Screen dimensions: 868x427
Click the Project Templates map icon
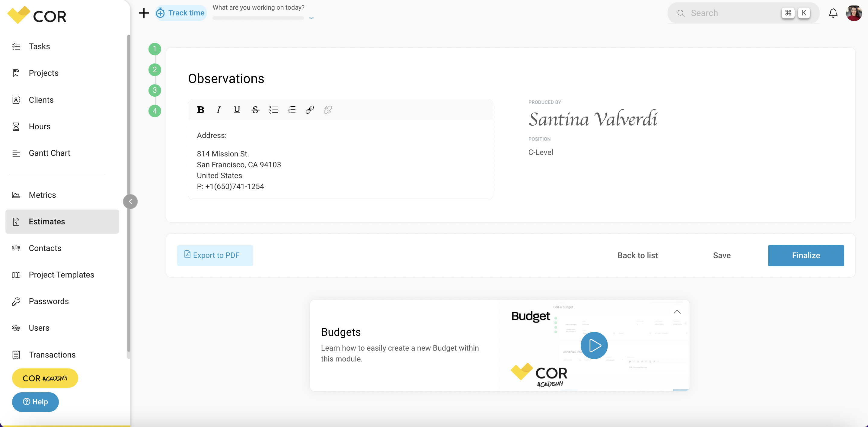(16, 275)
